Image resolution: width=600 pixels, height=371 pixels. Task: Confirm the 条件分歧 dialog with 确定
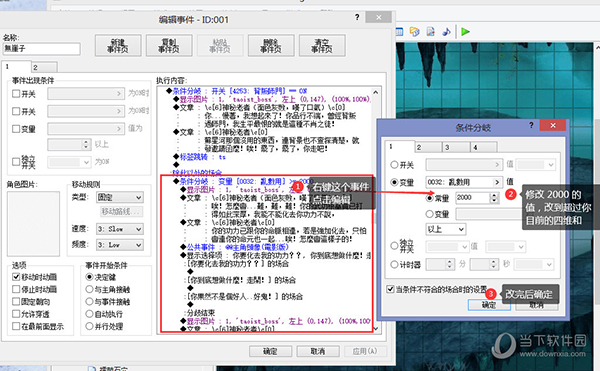click(489, 305)
